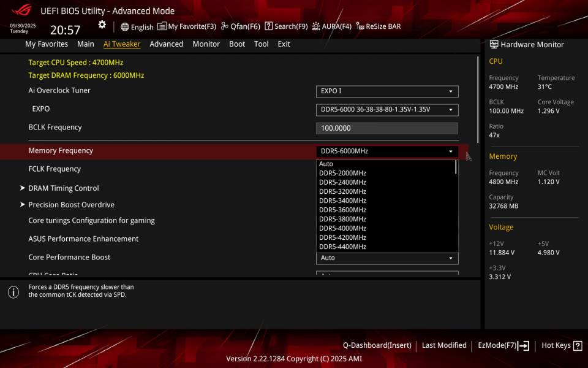
Task: Click the Last Modified button
Action: click(x=444, y=345)
